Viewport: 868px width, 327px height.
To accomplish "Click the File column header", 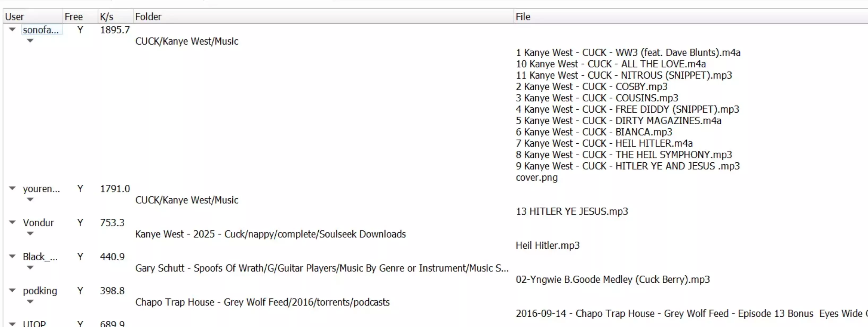I will [691, 16].
